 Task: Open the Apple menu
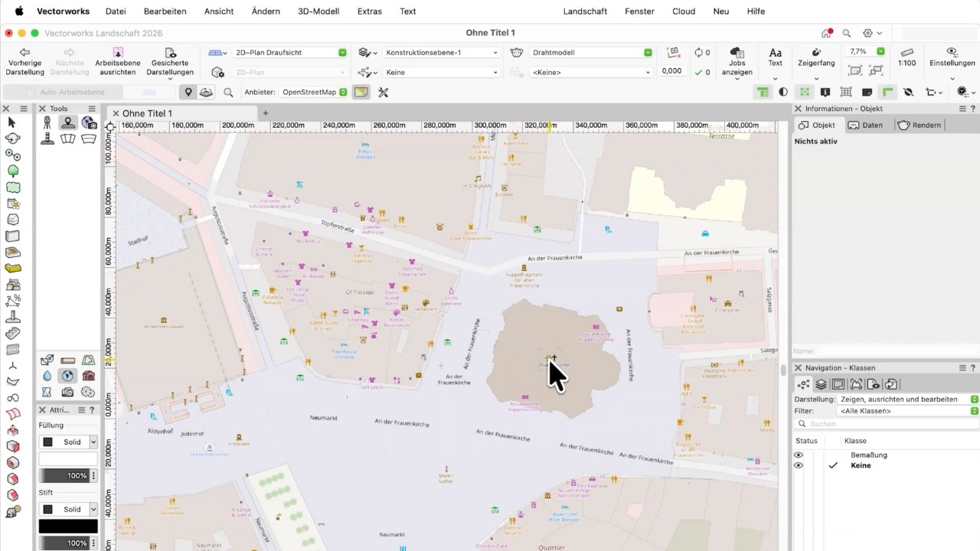coord(18,11)
